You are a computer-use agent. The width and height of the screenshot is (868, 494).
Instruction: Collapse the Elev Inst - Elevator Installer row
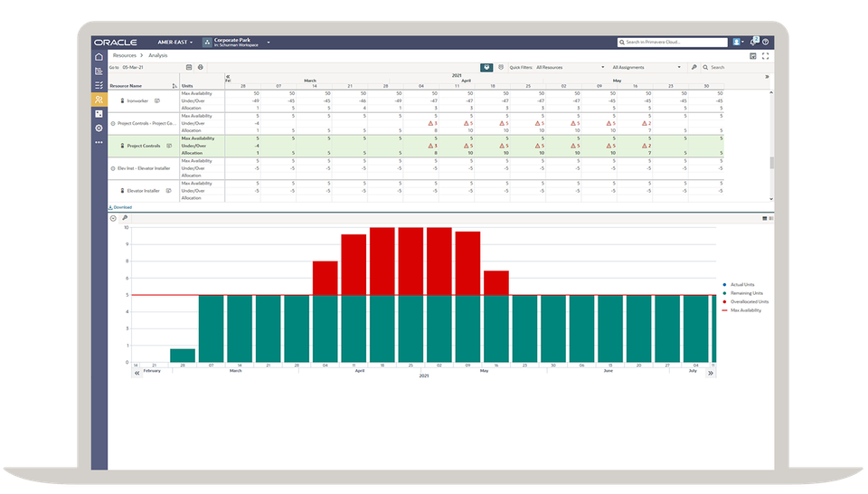113,168
